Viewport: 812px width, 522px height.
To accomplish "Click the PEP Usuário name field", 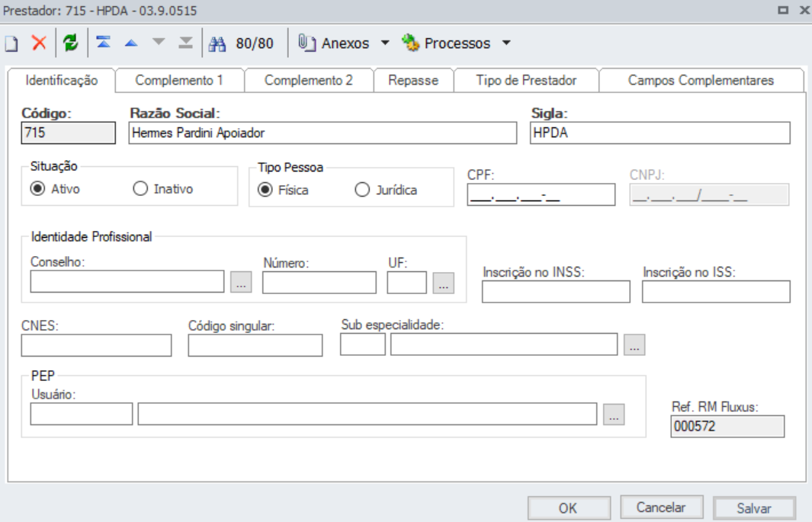I will click(x=367, y=414).
